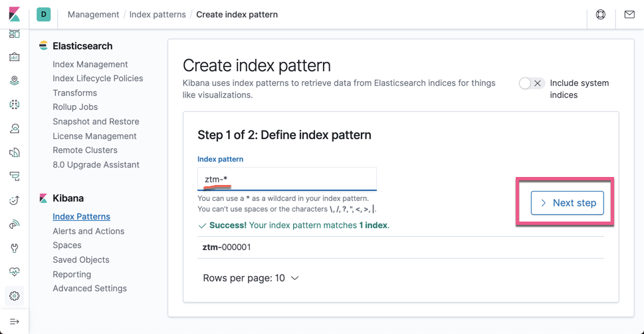Click the Index pattern text field
644x334 pixels.
click(x=287, y=179)
